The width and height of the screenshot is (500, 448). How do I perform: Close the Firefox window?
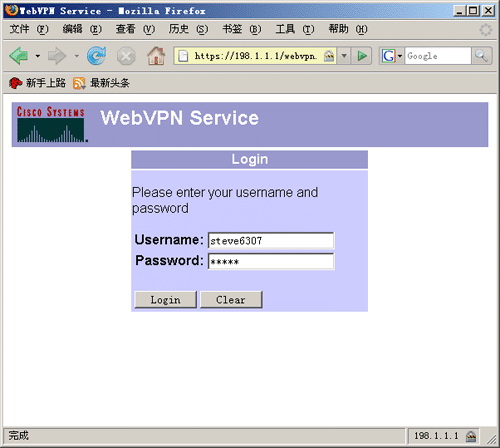(488, 11)
